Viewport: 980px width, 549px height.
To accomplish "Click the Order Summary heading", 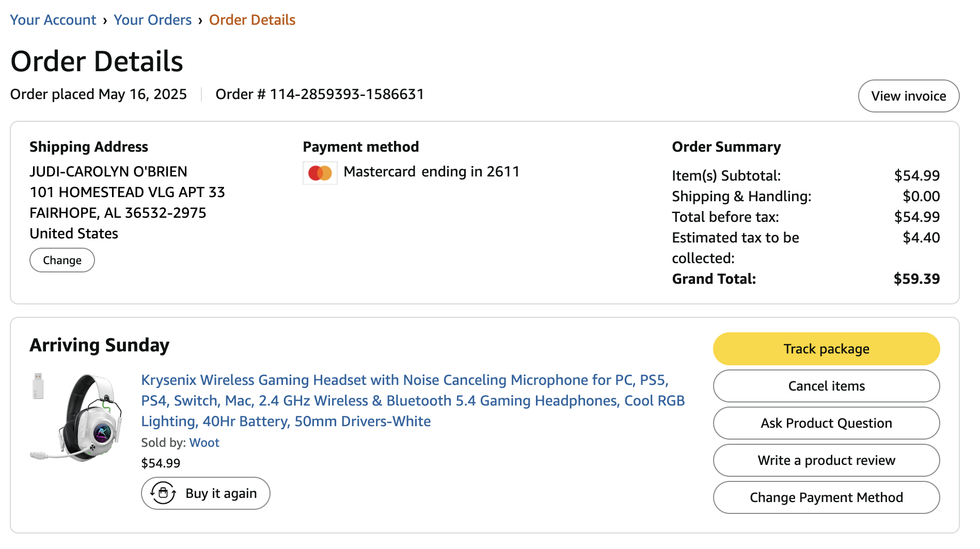I will coord(726,147).
